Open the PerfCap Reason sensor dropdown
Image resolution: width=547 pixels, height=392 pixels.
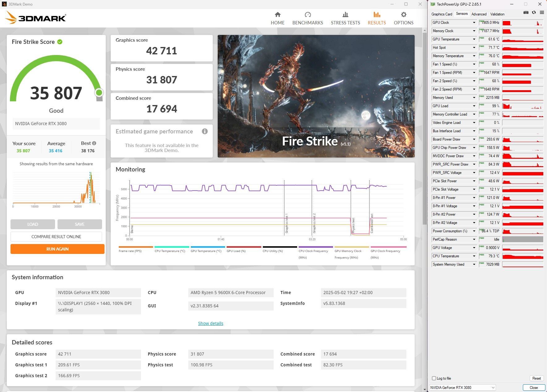tap(474, 239)
